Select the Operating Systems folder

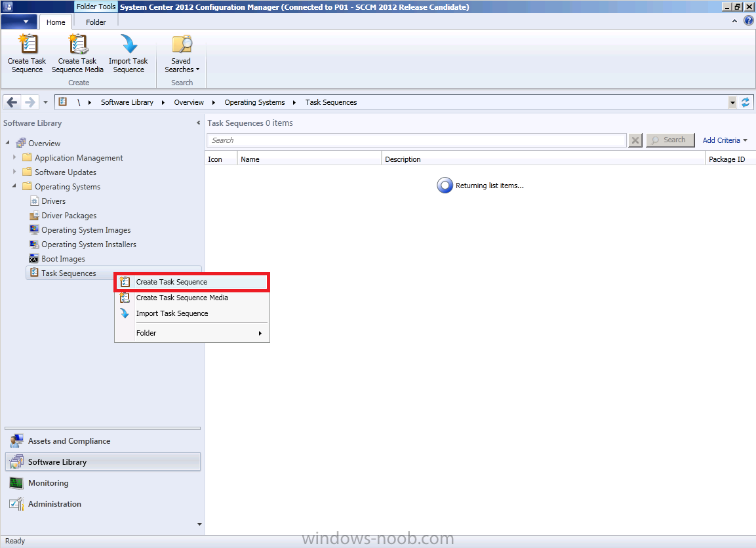tap(68, 187)
